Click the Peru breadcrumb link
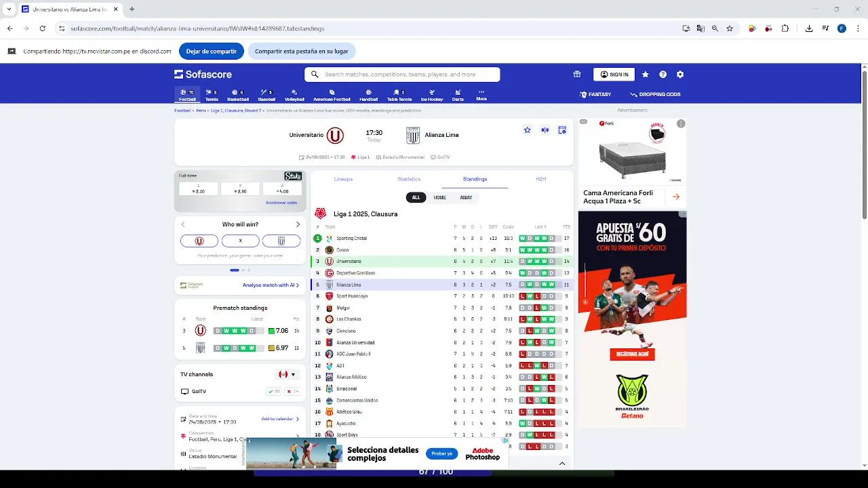This screenshot has width=868, height=488. pyautogui.click(x=201, y=110)
